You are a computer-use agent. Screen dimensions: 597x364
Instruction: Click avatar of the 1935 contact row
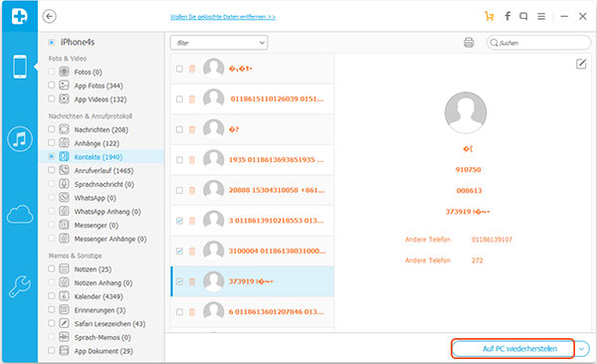pyautogui.click(x=214, y=159)
